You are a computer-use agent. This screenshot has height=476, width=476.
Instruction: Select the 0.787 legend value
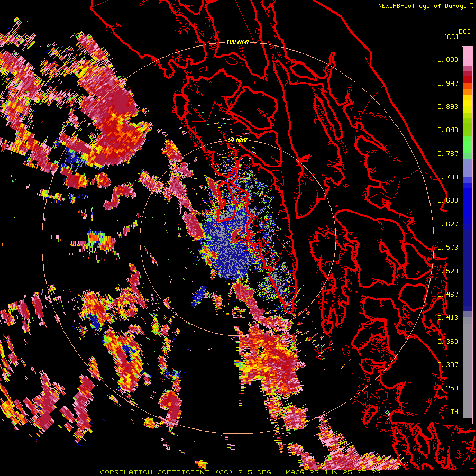pyautogui.click(x=448, y=153)
